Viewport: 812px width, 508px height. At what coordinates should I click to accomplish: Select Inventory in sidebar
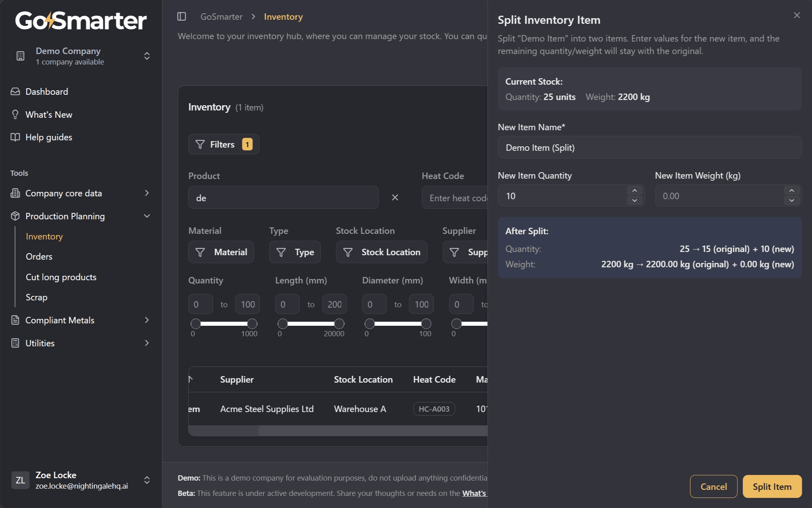pos(44,236)
